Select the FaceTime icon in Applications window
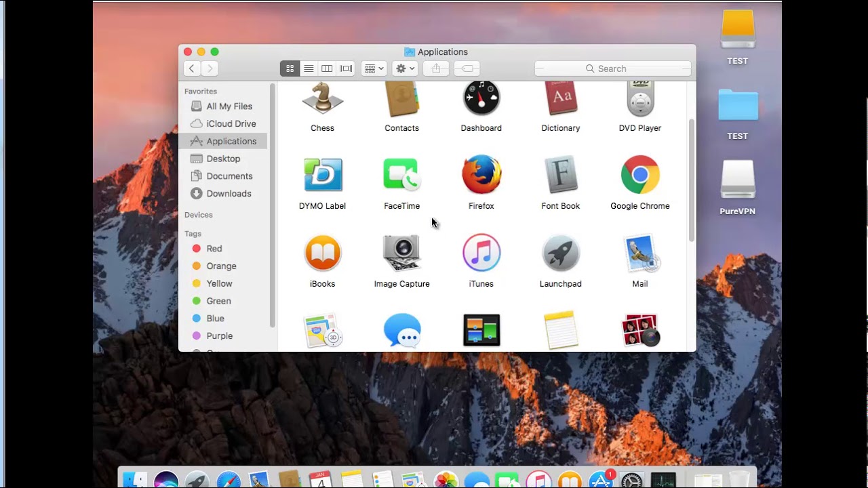The width and height of the screenshot is (868, 488). (402, 175)
